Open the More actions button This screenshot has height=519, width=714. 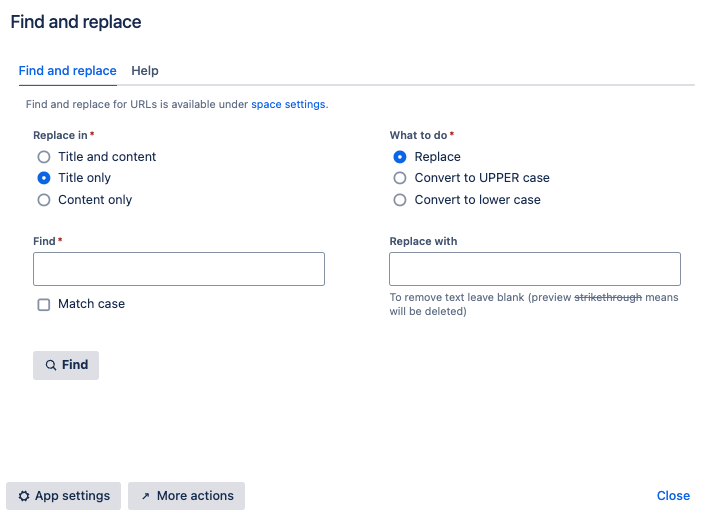pos(187,496)
